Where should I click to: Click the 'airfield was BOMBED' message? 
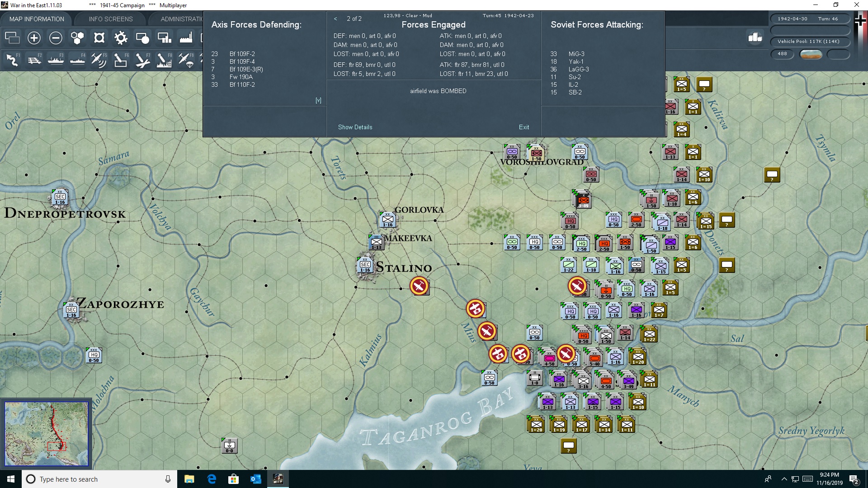pos(438,91)
